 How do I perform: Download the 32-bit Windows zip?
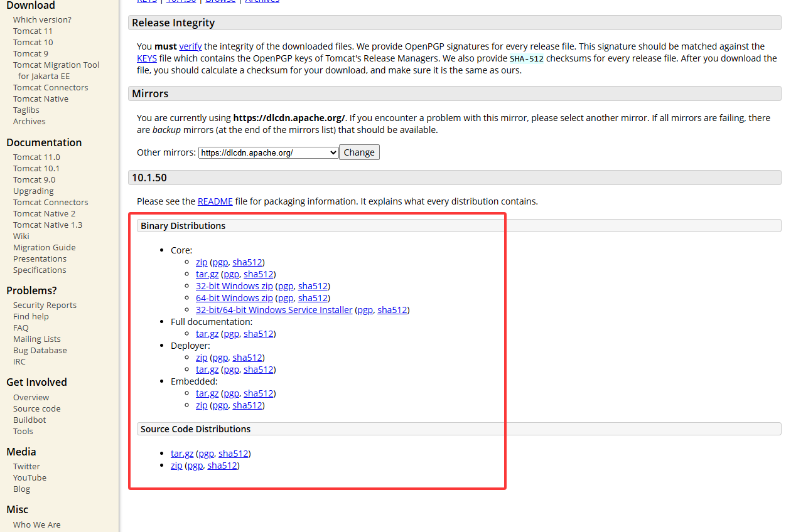tap(234, 286)
